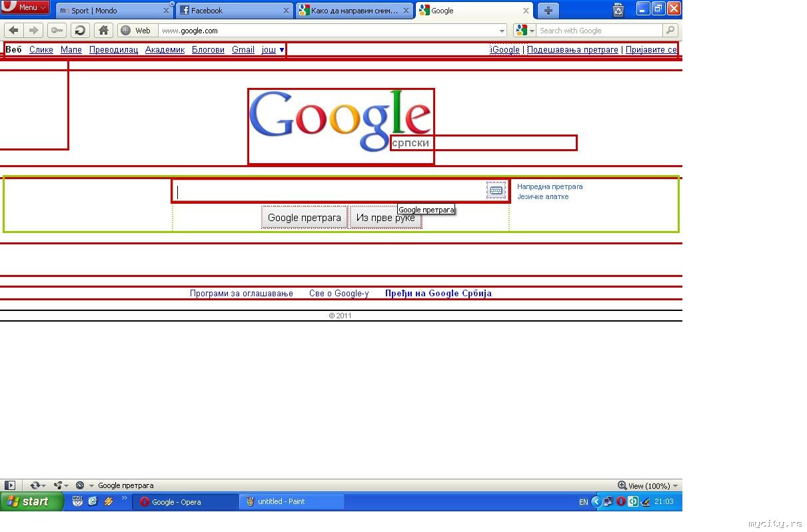The height and width of the screenshot is (532, 807).
Task: Open the on-screen keyboard icon in search box
Action: (496, 190)
